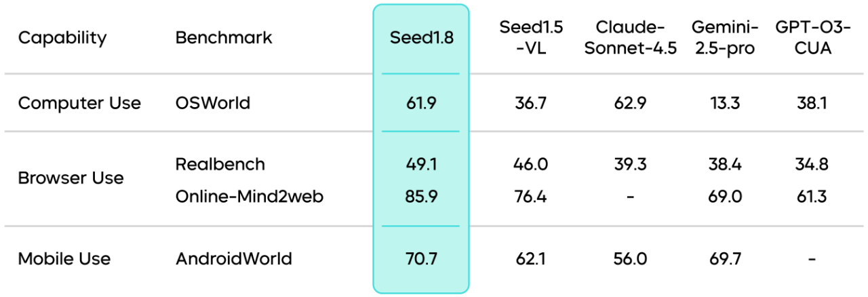
Task: Select Seed1.8's AndroidWorld score 70.7
Action: (420, 259)
